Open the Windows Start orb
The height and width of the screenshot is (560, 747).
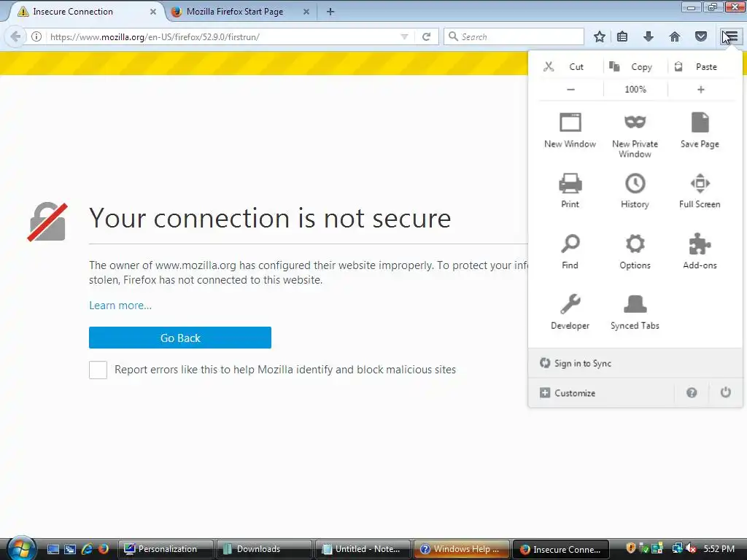click(21, 548)
